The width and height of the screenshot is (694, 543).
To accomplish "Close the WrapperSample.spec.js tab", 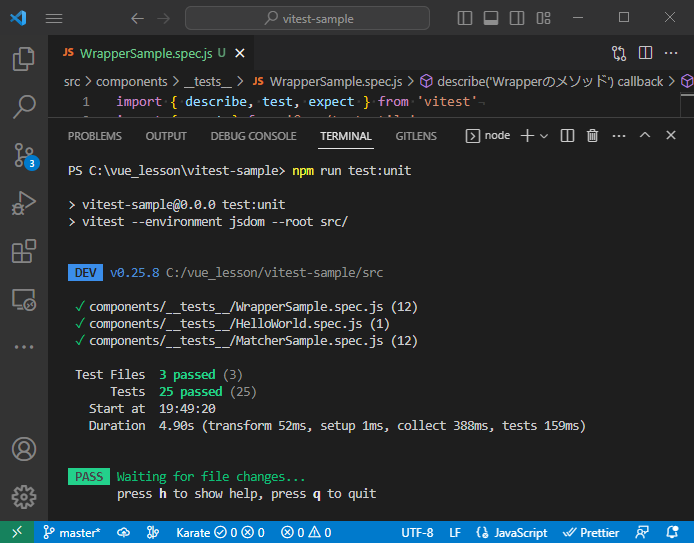I will coord(239,54).
